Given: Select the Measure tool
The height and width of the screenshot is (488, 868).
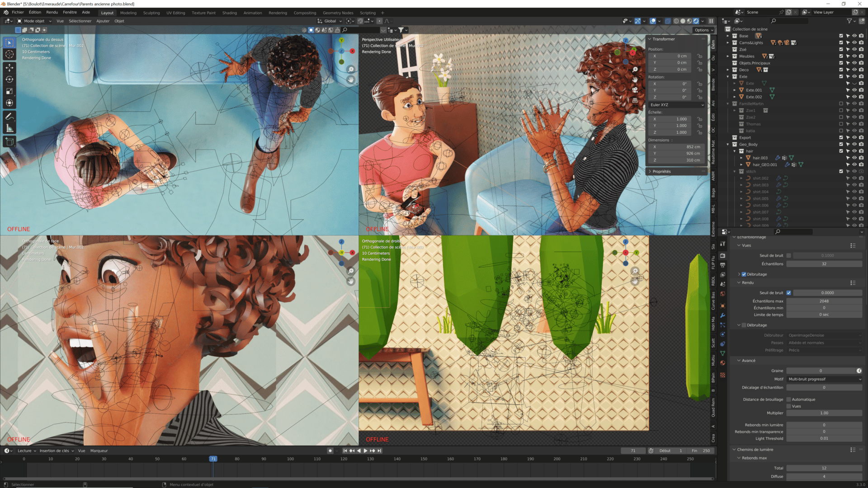Looking at the screenshot, I should coord(9,127).
